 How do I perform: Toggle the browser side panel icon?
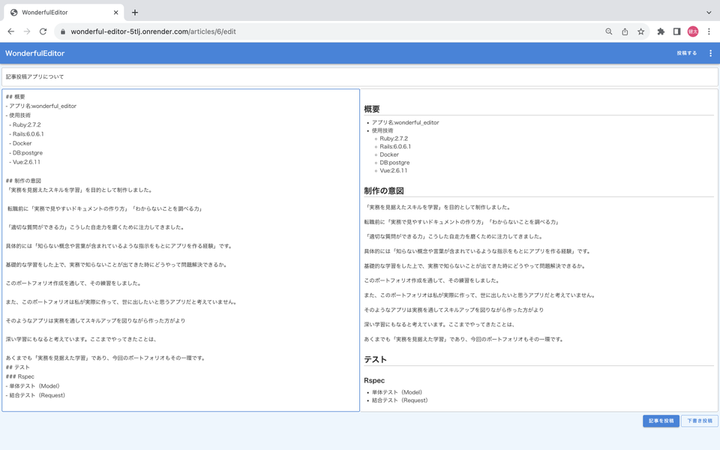tap(677, 32)
